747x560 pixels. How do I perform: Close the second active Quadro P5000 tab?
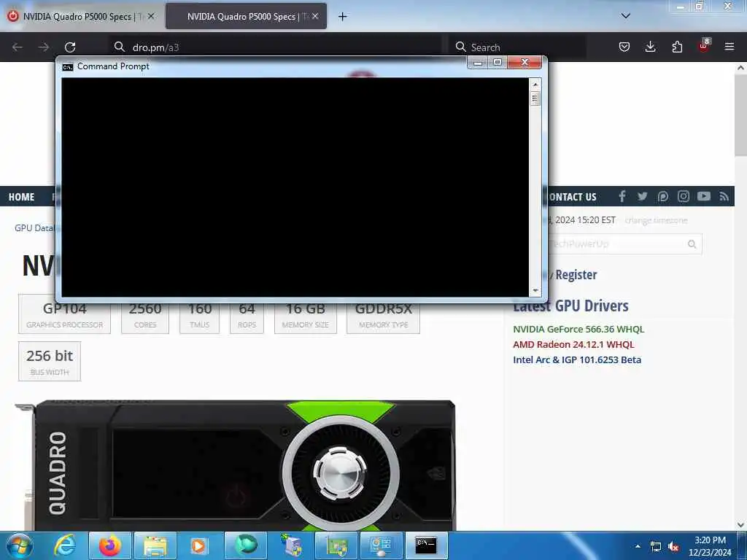[315, 16]
